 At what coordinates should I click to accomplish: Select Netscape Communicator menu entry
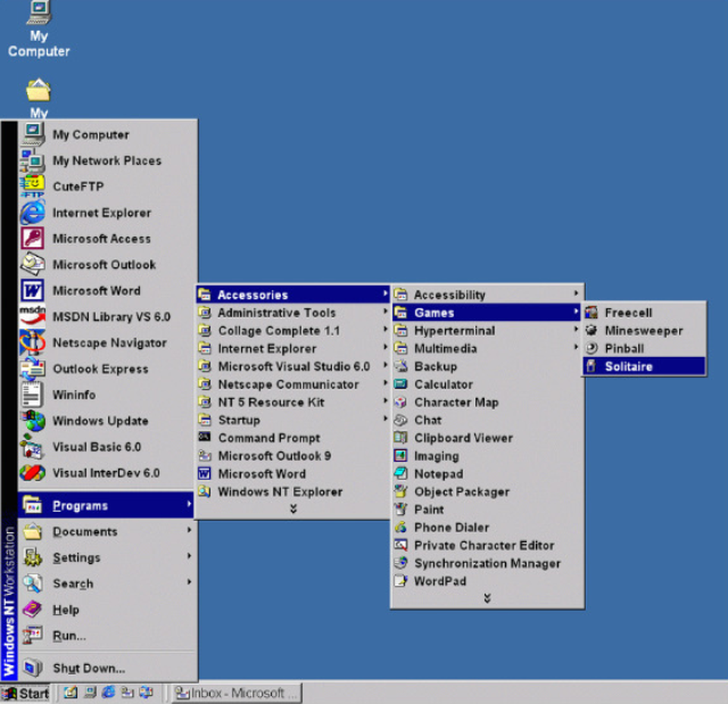[x=293, y=384]
